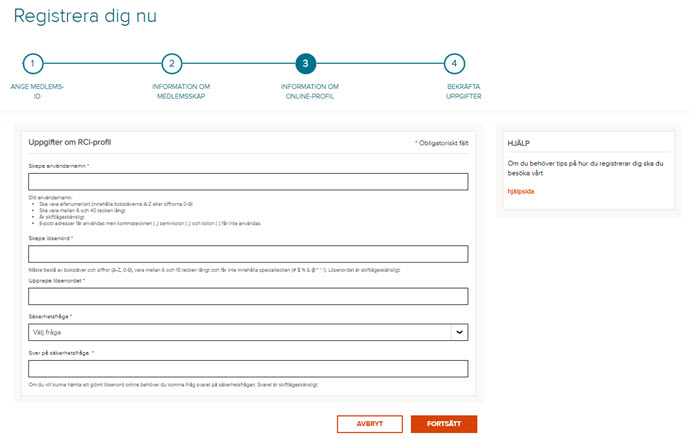Click the active step 3 circle
The height and width of the screenshot is (440, 690).
pyautogui.click(x=306, y=64)
